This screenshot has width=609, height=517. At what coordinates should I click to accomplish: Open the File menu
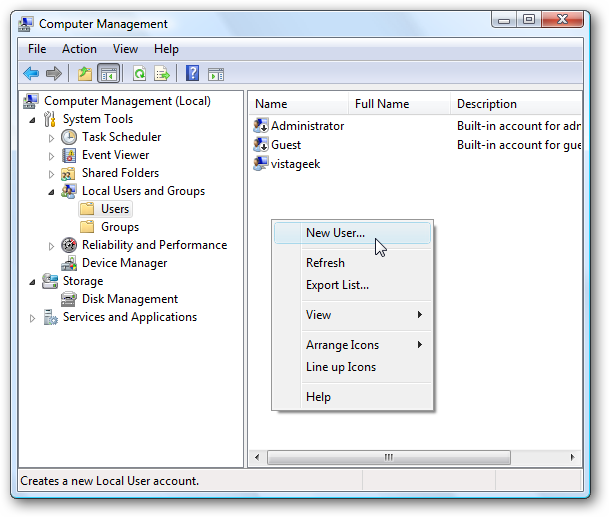[x=37, y=49]
